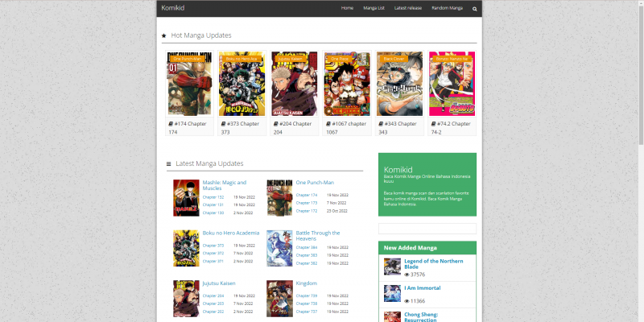Viewport: 644px width, 322px height.
Task: Open Boku no Hero Academia title link
Action: tap(231, 233)
